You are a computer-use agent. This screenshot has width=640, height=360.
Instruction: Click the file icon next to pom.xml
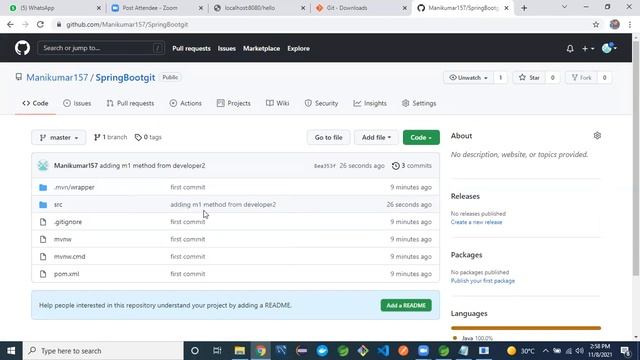[43, 274]
